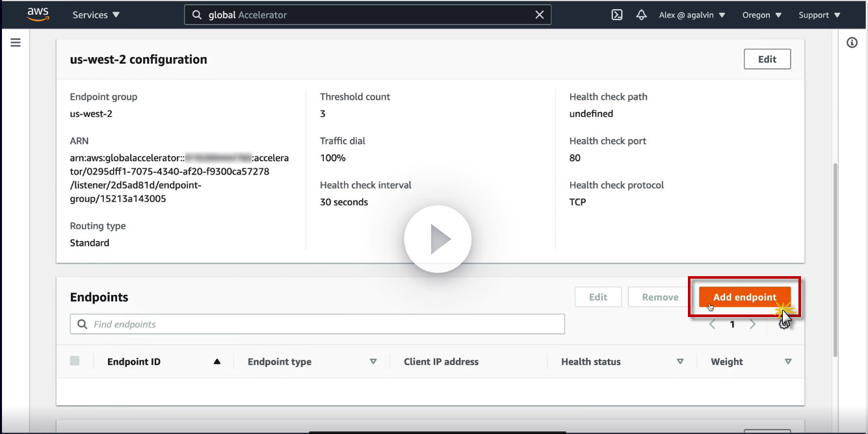The height and width of the screenshot is (434, 868).
Task: Click the search box containing 'global Accelerator'
Action: (x=367, y=15)
